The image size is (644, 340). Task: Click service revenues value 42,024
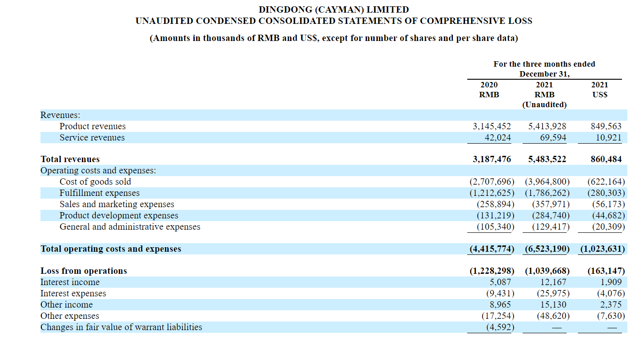[497, 138]
